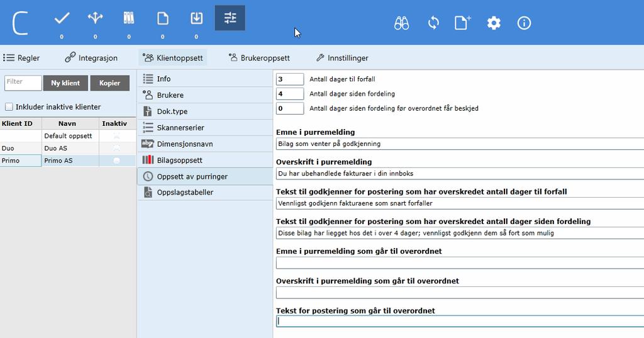Focus the client Filter input field
644x338 pixels.
(23, 82)
